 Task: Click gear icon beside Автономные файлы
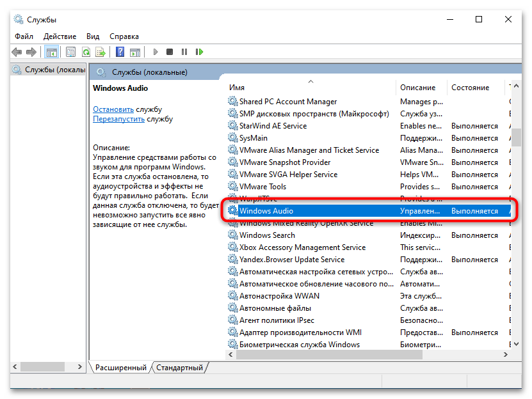(232, 308)
